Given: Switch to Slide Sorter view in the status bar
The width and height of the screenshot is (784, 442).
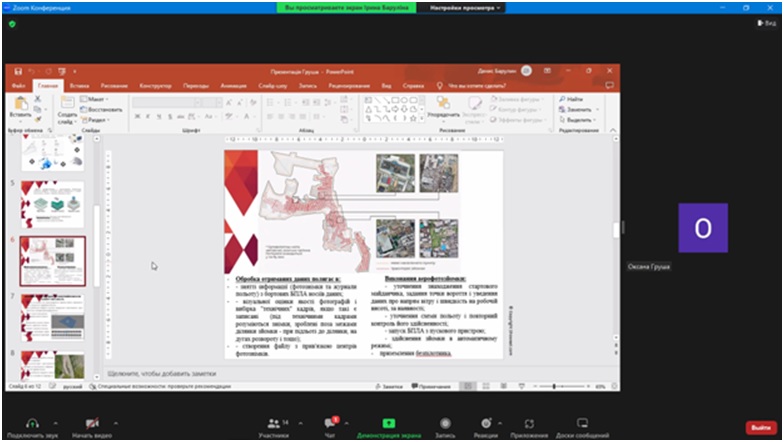Looking at the screenshot, I should (x=486, y=386).
